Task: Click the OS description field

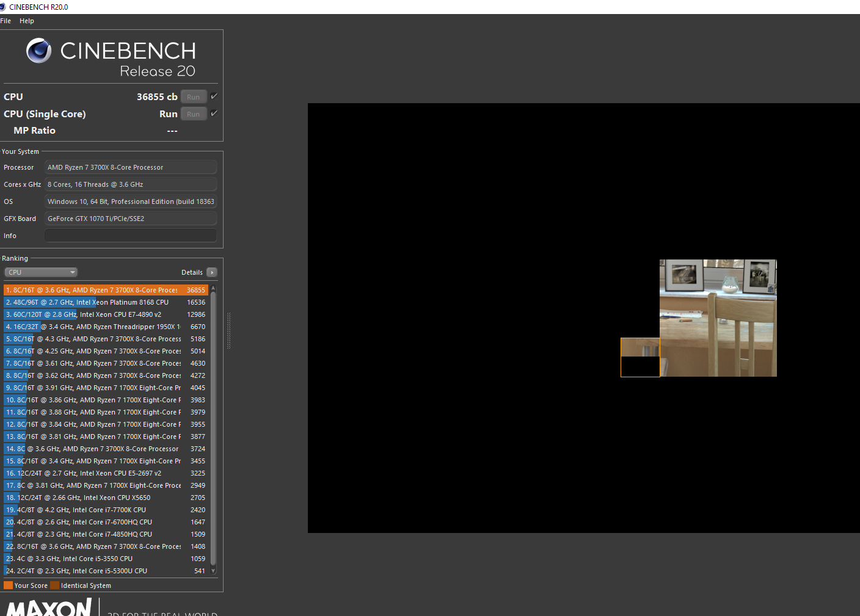Action: pos(131,201)
